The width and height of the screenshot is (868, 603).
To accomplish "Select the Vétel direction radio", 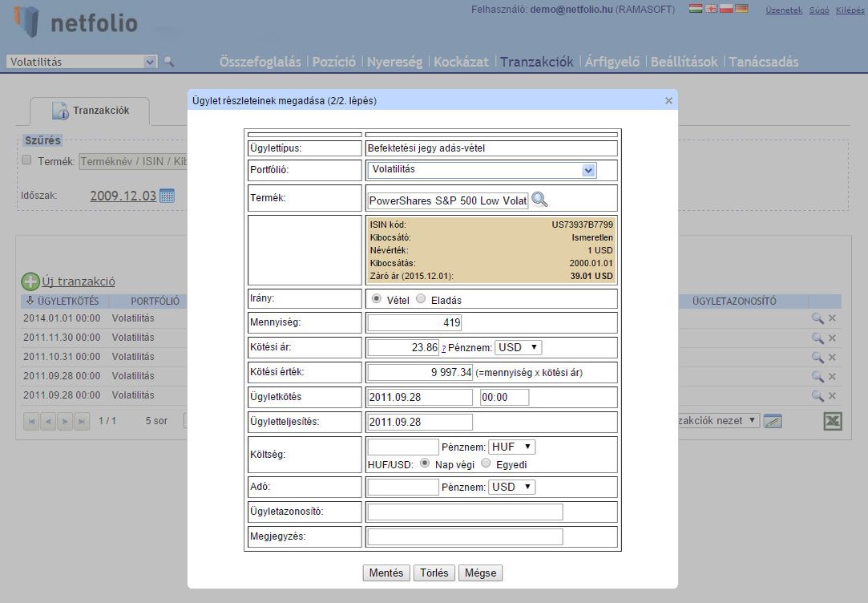I will click(377, 299).
